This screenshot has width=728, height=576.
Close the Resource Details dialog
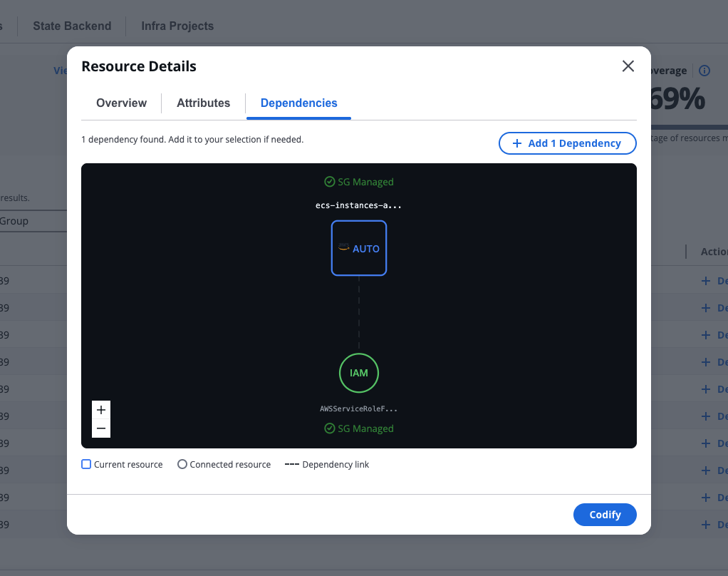[628, 66]
